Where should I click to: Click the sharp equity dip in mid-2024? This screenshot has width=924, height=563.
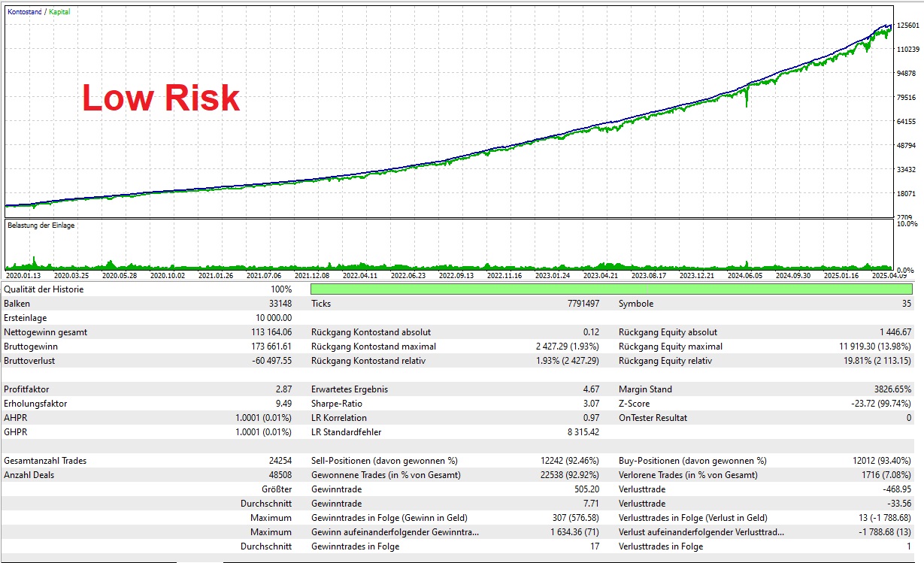(747, 101)
